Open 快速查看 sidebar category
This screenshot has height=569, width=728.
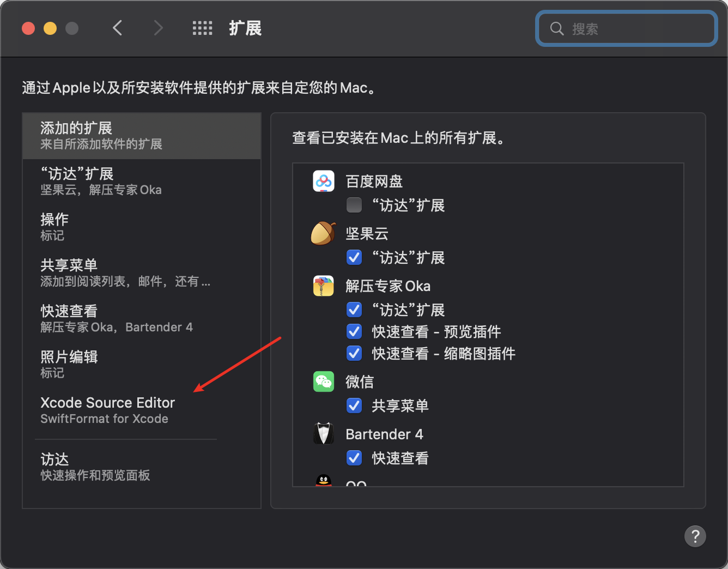[x=142, y=319]
